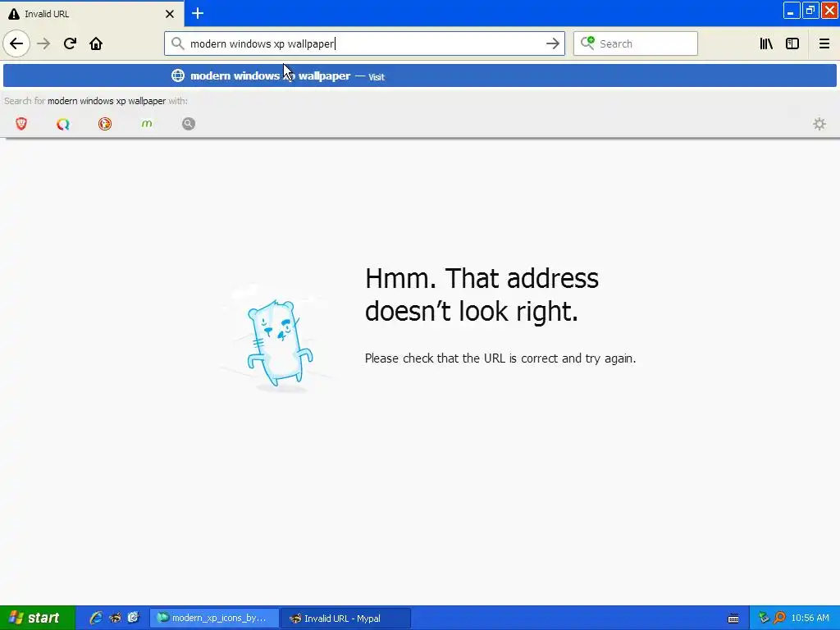840x630 pixels.
Task: Open the Library bookshelf icon
Action: [766, 43]
